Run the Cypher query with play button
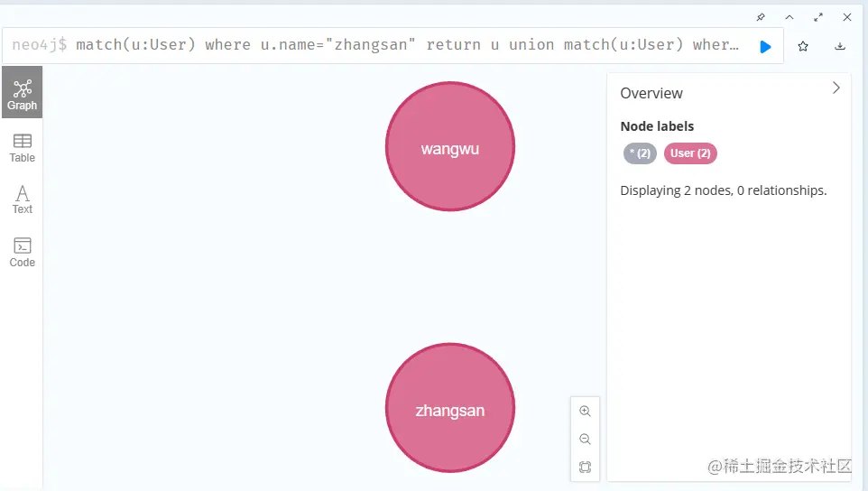Screen dimensions: 868x491 coord(765,46)
